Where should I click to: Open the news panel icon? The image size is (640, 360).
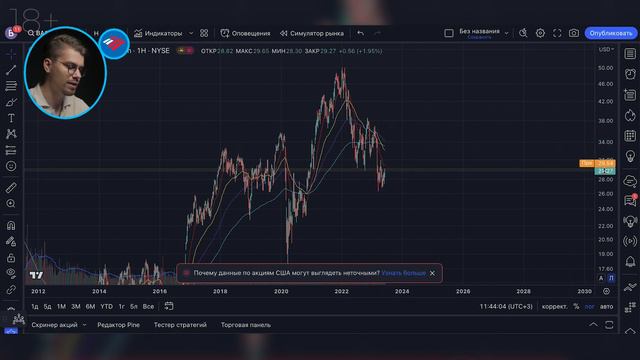pyautogui.click(x=630, y=95)
